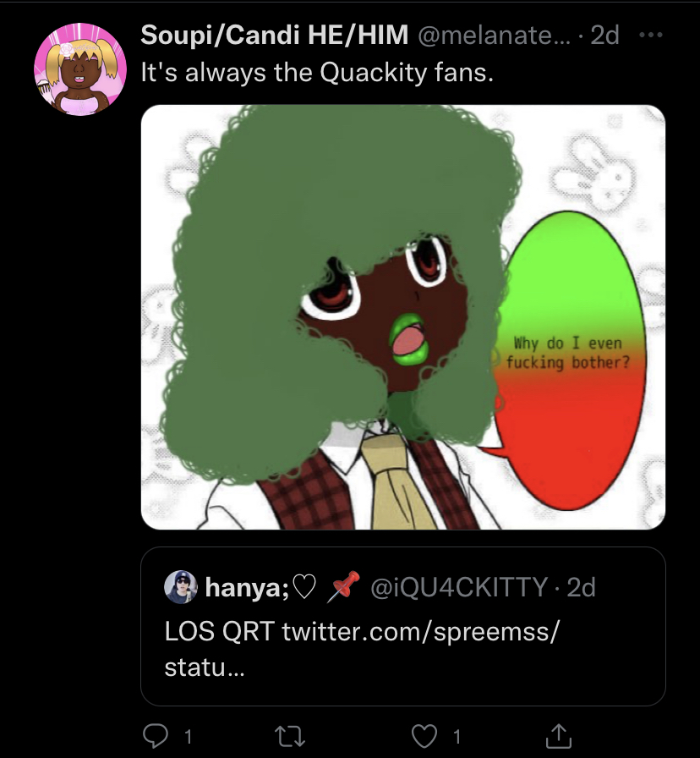Click the Soupi/Candi HE/HIM display name
Viewport: 700px width, 758px height.
pyautogui.click(x=275, y=35)
